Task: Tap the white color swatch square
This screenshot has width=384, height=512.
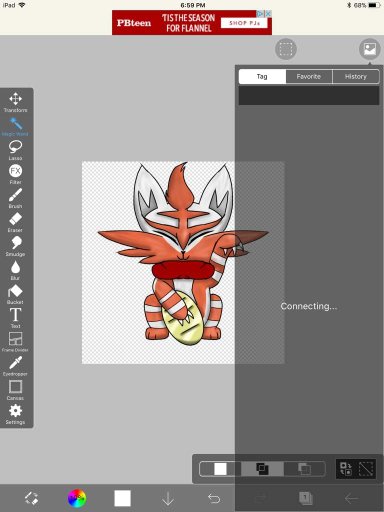Action: (x=122, y=498)
